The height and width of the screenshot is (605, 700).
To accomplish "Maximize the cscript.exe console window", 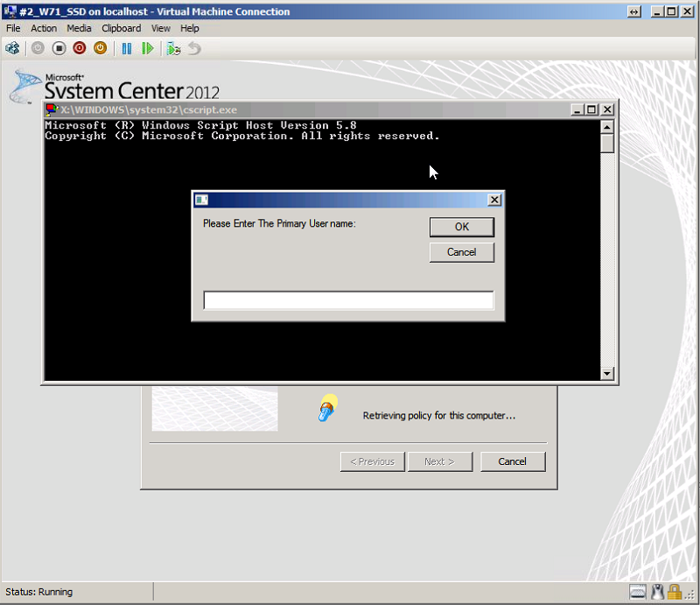I will coord(592,109).
